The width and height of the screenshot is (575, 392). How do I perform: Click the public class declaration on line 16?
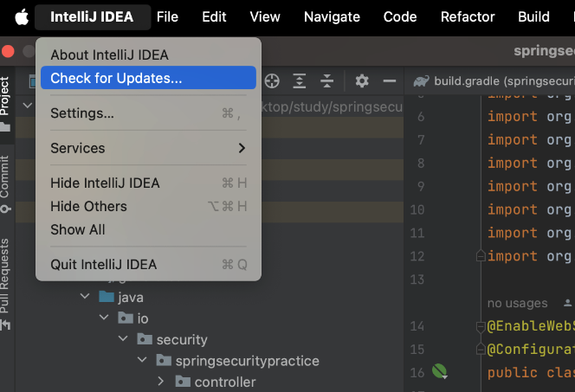[x=531, y=373]
